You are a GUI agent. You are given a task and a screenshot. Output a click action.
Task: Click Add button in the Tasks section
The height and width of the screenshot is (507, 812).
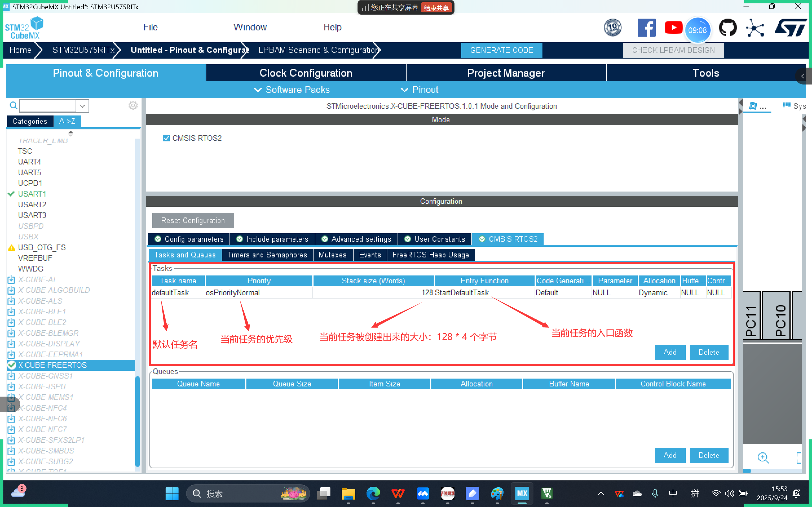[x=670, y=352]
